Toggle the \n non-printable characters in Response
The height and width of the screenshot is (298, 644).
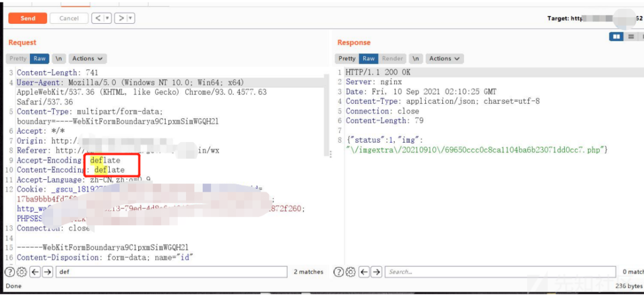coord(416,59)
